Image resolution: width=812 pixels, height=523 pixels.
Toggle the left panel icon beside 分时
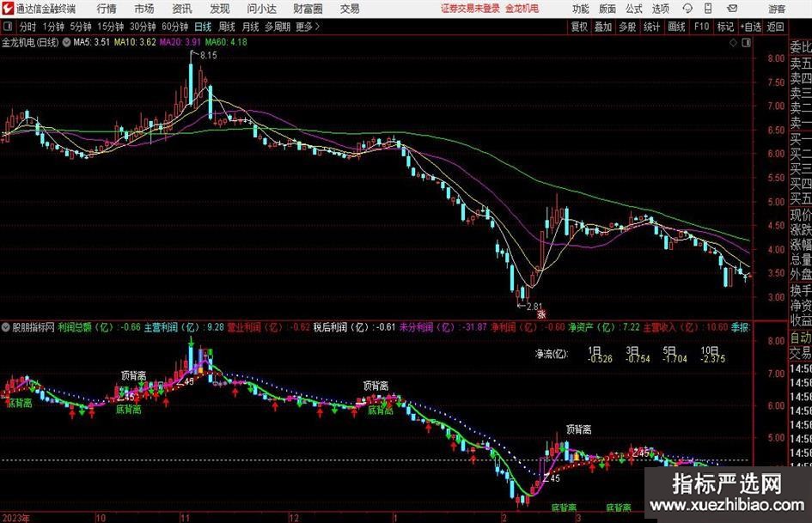pyautogui.click(x=7, y=27)
